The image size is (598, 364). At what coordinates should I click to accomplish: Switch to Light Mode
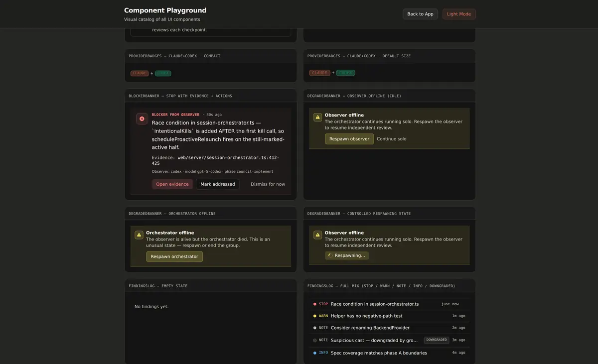tap(459, 14)
